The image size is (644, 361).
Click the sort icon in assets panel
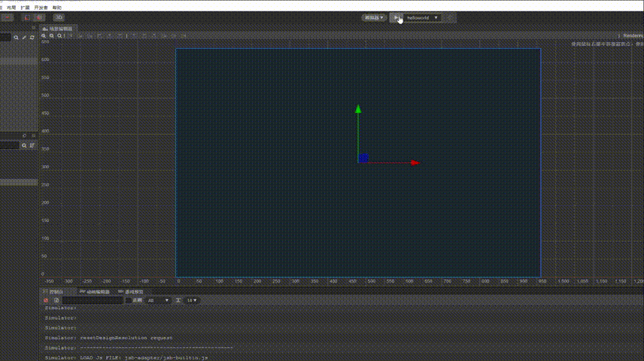[32, 145]
